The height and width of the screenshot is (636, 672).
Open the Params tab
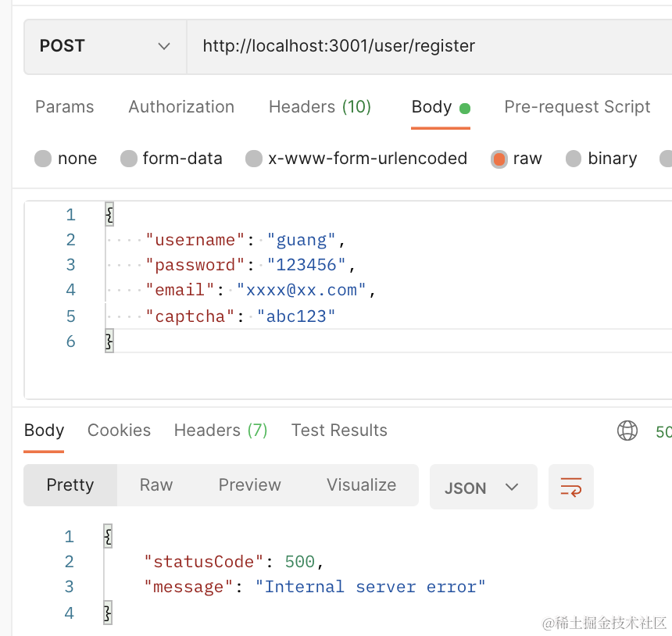tap(64, 107)
